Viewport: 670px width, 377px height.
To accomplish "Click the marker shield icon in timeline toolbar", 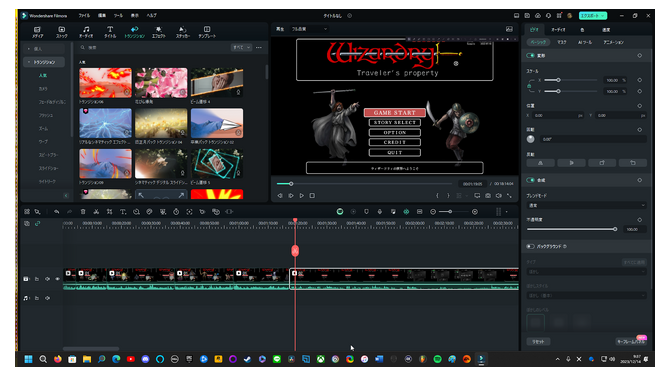I will coord(366,212).
